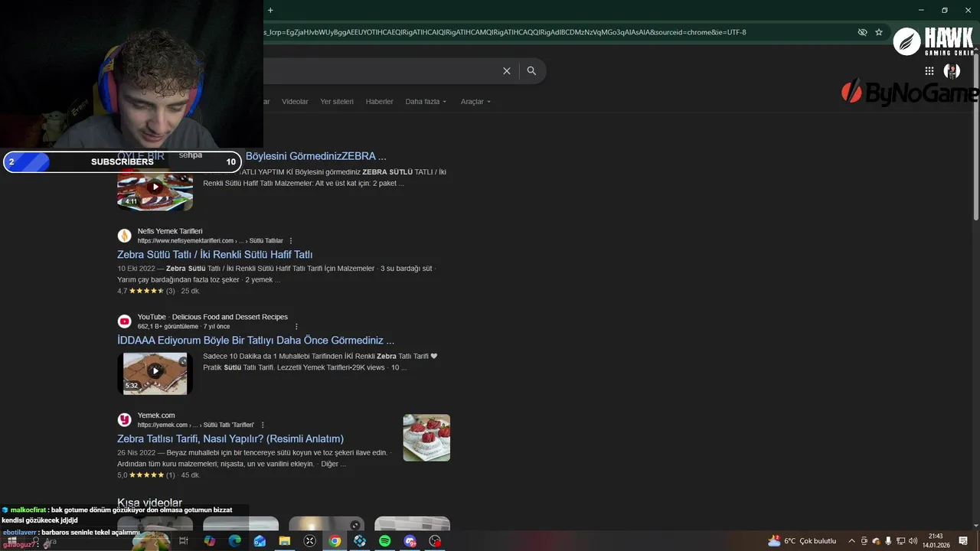Open Task View from the taskbar
The width and height of the screenshot is (980, 551).
click(184, 541)
